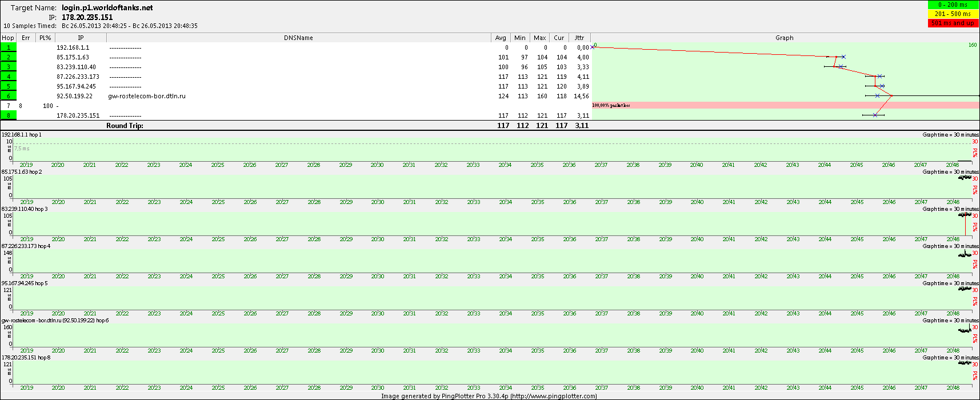The height and width of the screenshot is (400, 980).
Task: Click the green hop 8 indicator box
Action: (9, 115)
